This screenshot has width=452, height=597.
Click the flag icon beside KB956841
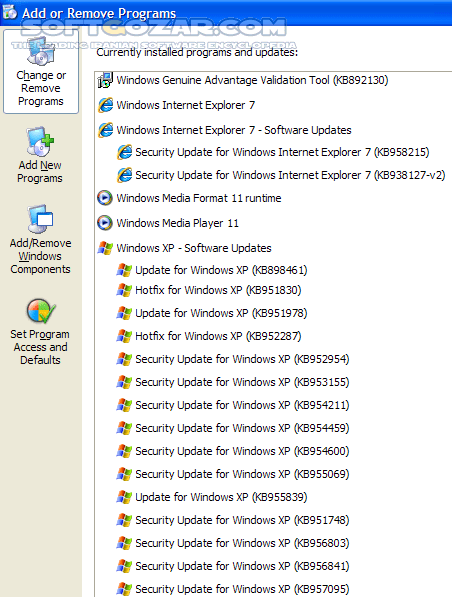click(124, 566)
